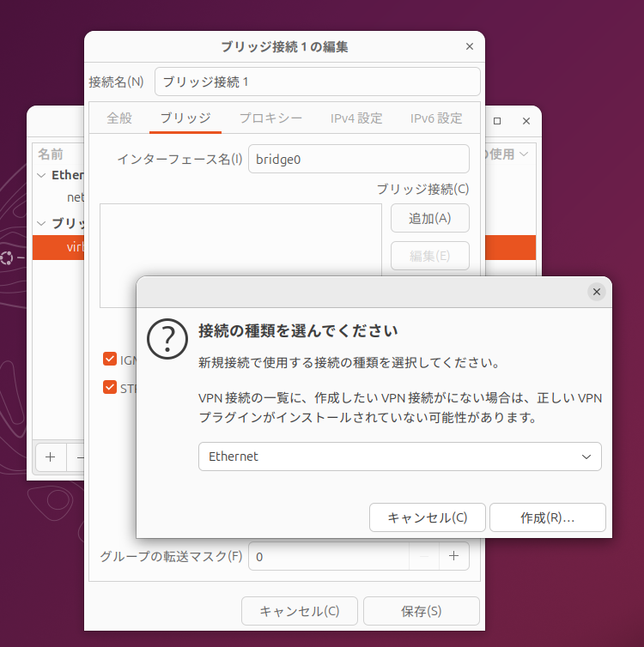Toggle the STP checkbox
The width and height of the screenshot is (644, 647).
click(110, 387)
